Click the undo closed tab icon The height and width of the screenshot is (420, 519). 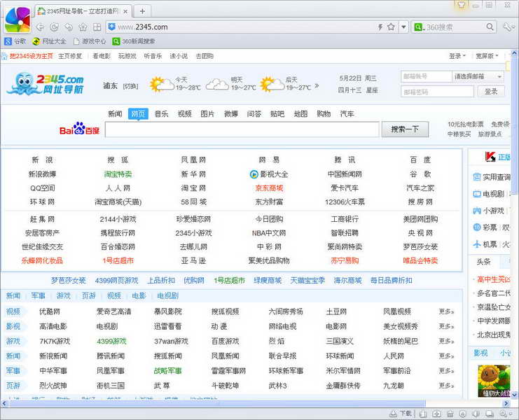click(69, 27)
